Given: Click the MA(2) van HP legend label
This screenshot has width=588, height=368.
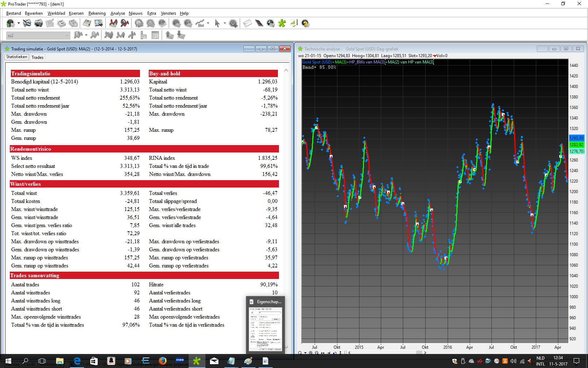Looking at the screenshot, I should tap(411, 62).
